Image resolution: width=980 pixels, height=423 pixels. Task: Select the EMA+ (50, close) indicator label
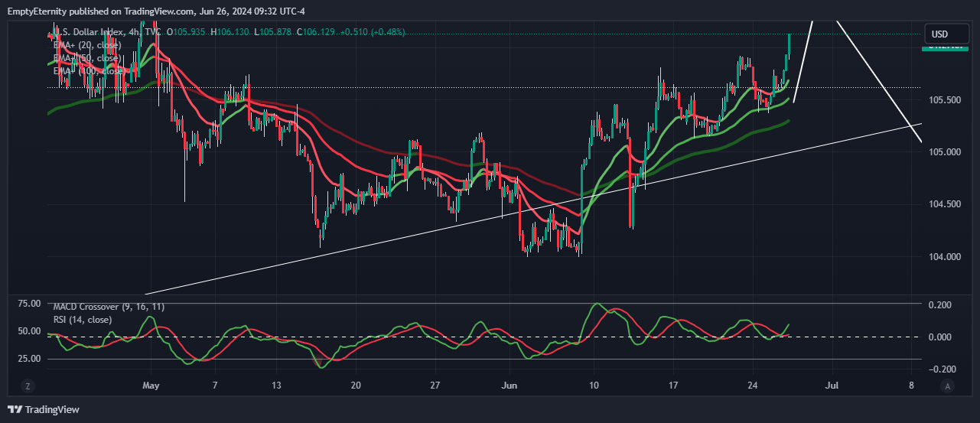click(86, 58)
